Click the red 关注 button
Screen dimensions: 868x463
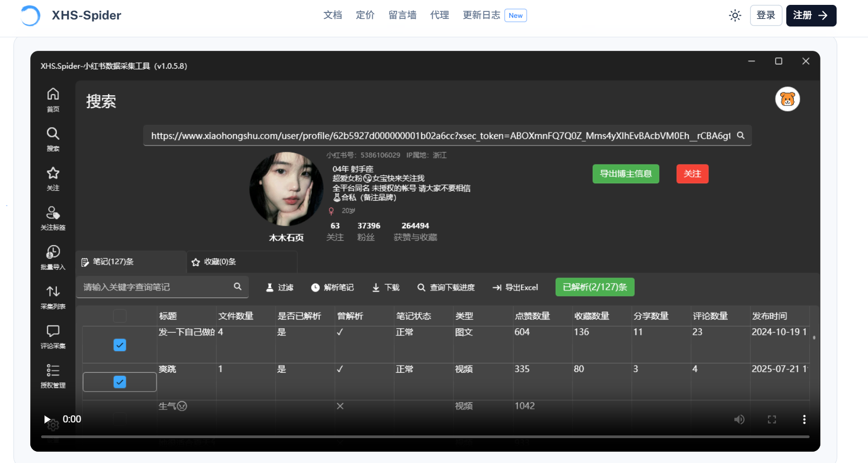[x=692, y=174]
